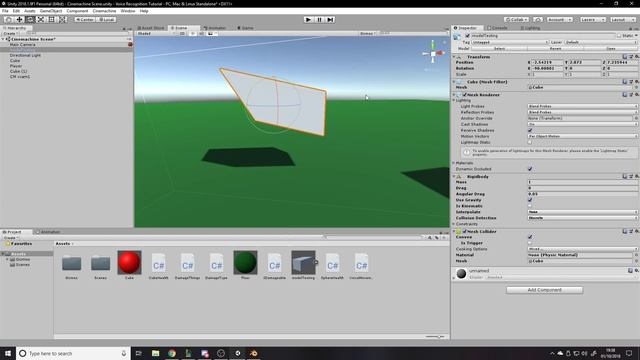Select the Move tool in toolbar
This screenshot has height=360, width=640.
coord(19,19)
